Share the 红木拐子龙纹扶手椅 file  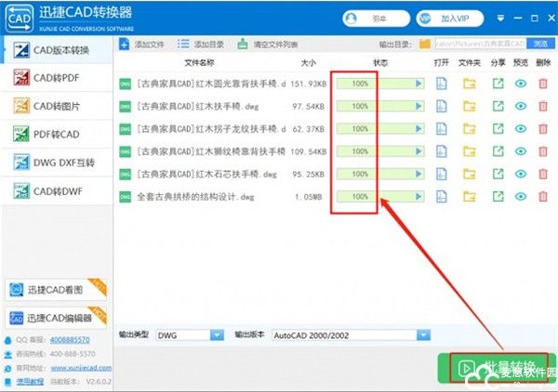tap(498, 128)
